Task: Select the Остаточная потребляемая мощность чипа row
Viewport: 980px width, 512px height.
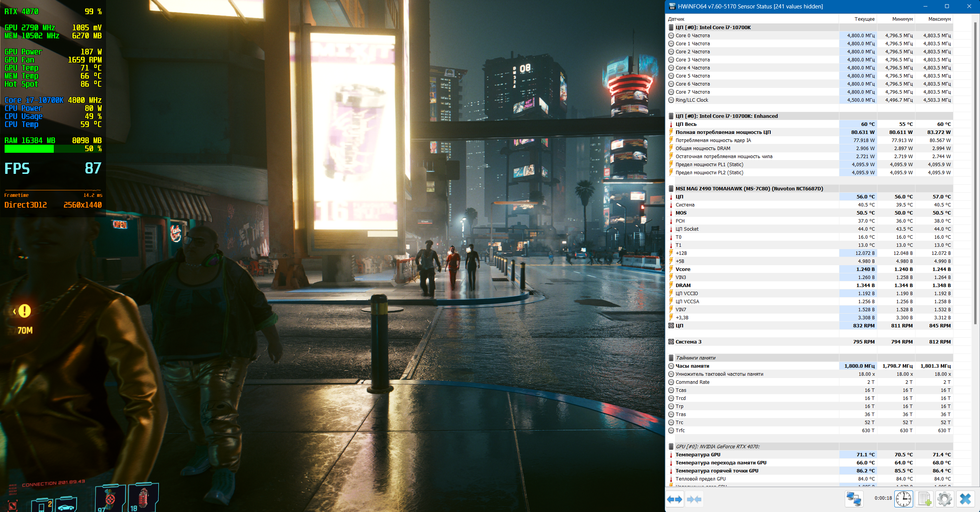Action: click(x=809, y=156)
